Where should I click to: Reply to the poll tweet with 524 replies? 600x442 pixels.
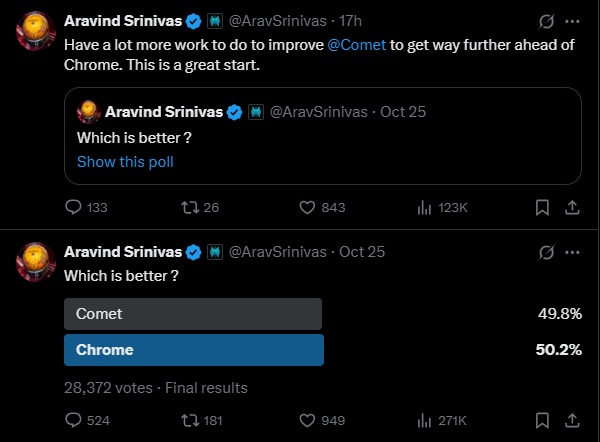[x=73, y=421]
